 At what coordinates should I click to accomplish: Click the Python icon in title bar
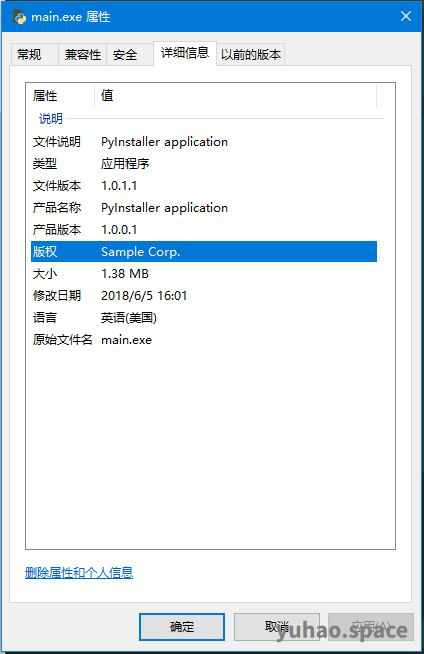[x=20, y=17]
